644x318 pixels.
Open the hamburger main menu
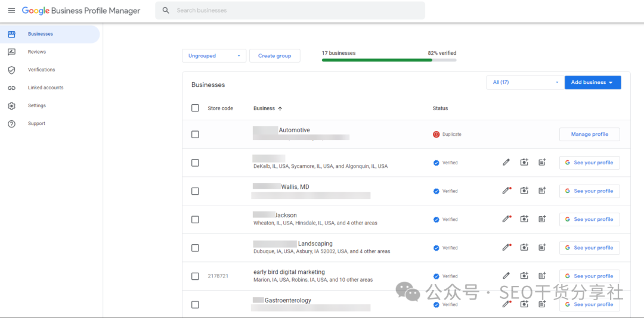coord(11,11)
